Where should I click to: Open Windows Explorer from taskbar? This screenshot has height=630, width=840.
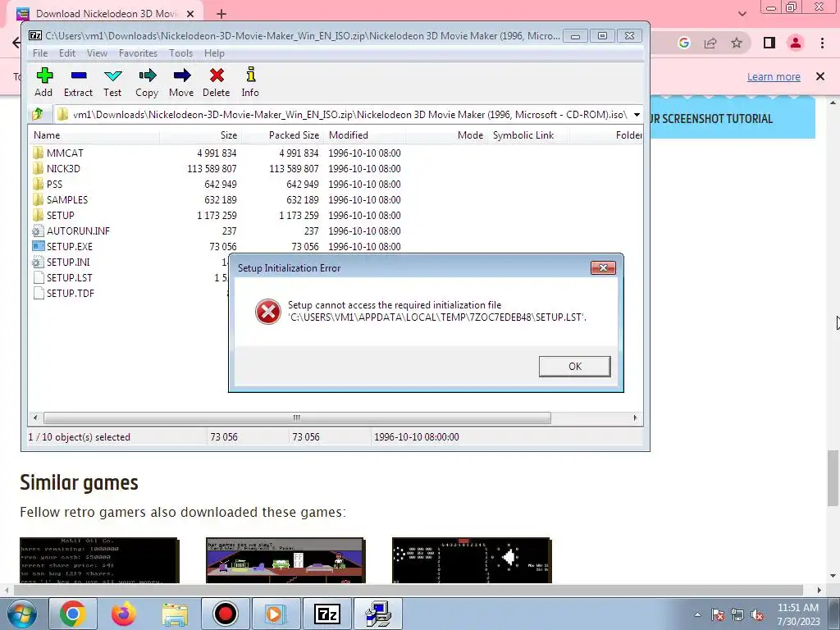point(175,614)
